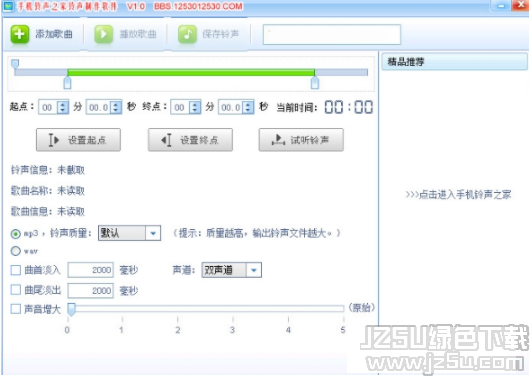Screen dimensions: 530x376
Task: Click the volume slider track near 3
Action: pos(233,308)
